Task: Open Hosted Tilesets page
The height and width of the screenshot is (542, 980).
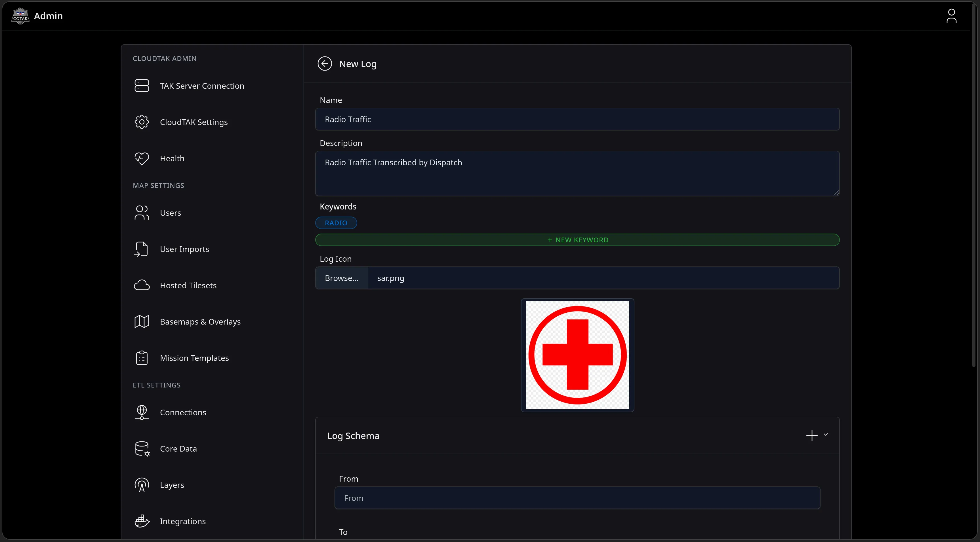Action: pyautogui.click(x=188, y=285)
